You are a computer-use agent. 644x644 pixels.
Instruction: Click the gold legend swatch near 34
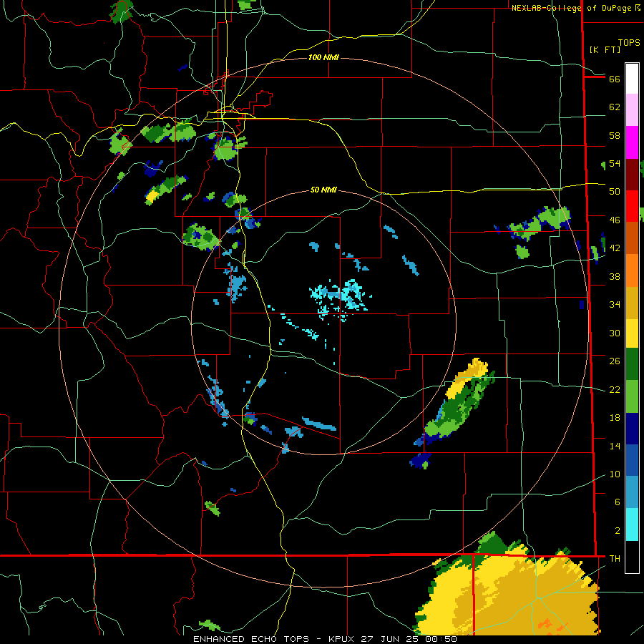[x=632, y=303]
